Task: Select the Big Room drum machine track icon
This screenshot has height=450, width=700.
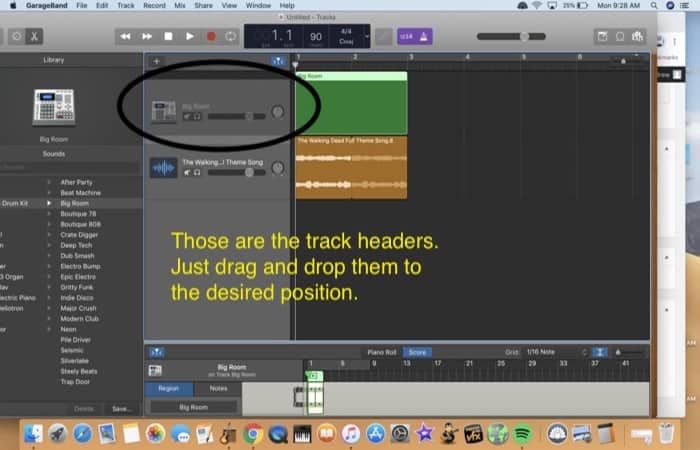Action: tap(163, 112)
